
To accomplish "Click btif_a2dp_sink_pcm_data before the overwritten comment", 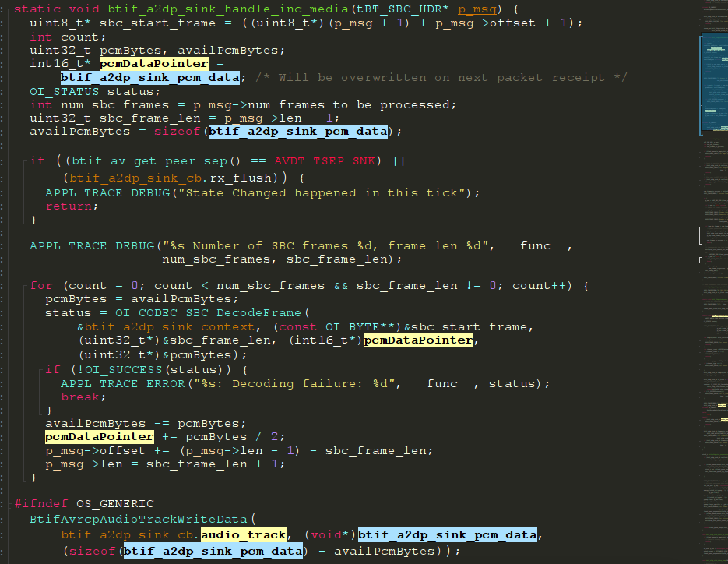I will pos(150,77).
